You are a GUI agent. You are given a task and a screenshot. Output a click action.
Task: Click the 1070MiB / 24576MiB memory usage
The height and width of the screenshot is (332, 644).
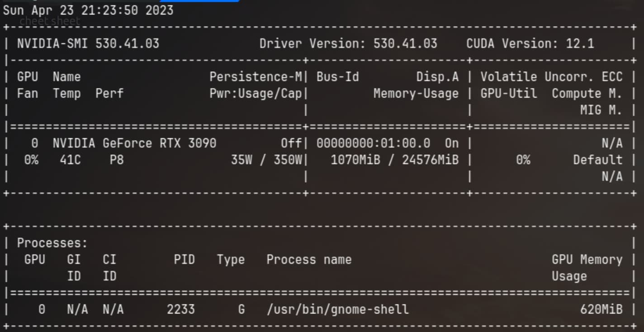[x=394, y=160]
